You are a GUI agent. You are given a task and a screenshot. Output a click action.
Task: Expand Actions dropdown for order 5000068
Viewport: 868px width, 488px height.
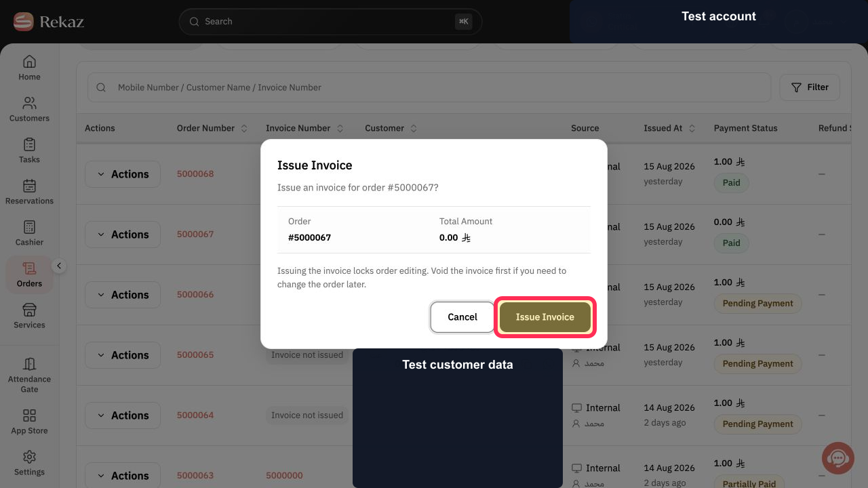point(123,174)
